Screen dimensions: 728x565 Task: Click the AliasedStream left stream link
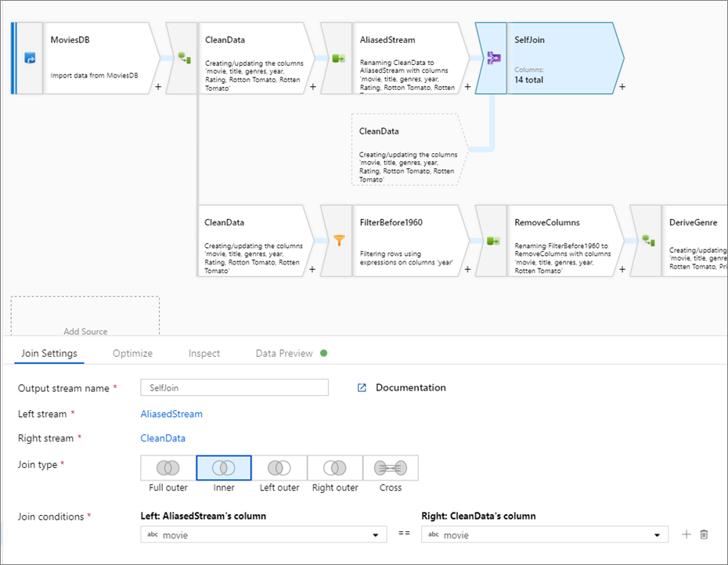(171, 414)
